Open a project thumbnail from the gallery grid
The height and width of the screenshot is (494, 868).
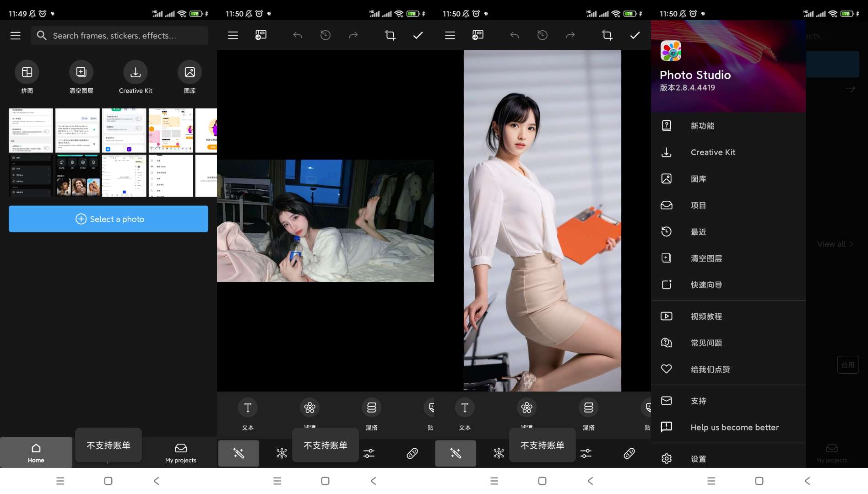pos(30,130)
